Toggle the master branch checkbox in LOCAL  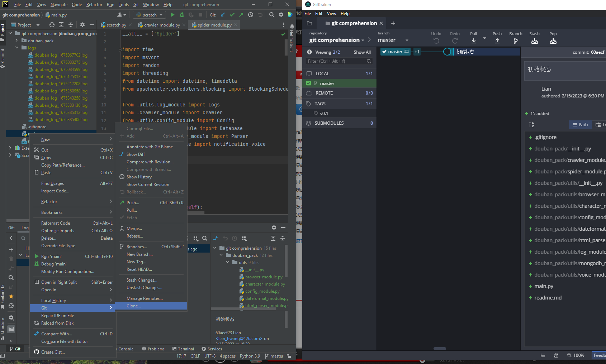coord(308,83)
